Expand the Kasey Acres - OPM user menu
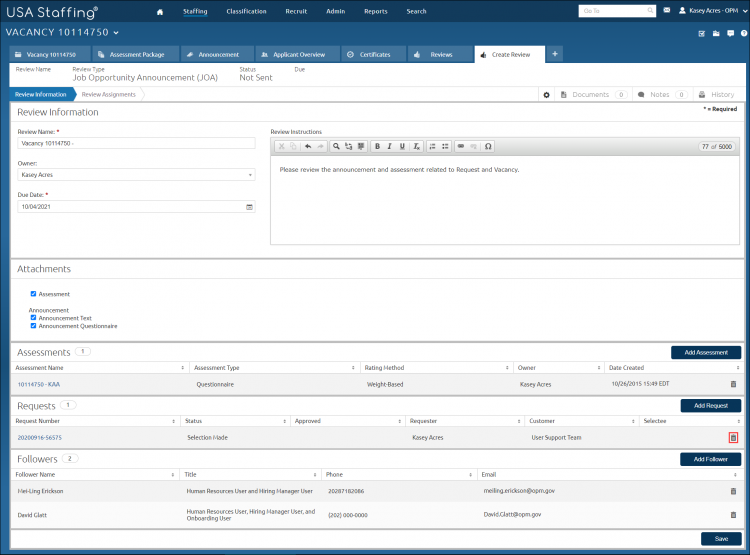This screenshot has width=750, height=555. coord(712,11)
